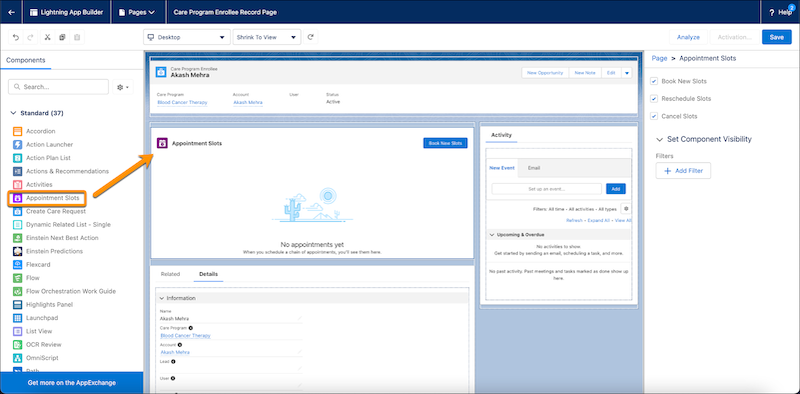The image size is (800, 394).
Task: Collapse the Upcoming & Overdue section
Action: pyautogui.click(x=492, y=235)
